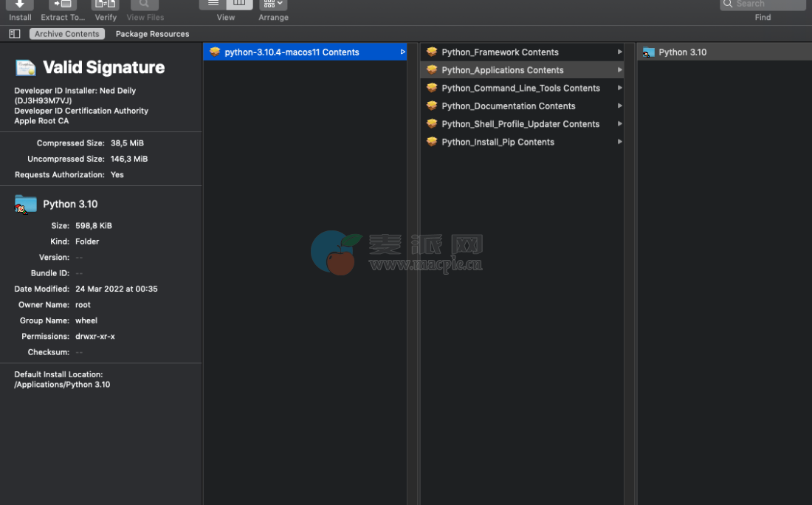Expand Python_Install_Pip Contents arrow
This screenshot has width=812, height=505.
pyautogui.click(x=619, y=142)
